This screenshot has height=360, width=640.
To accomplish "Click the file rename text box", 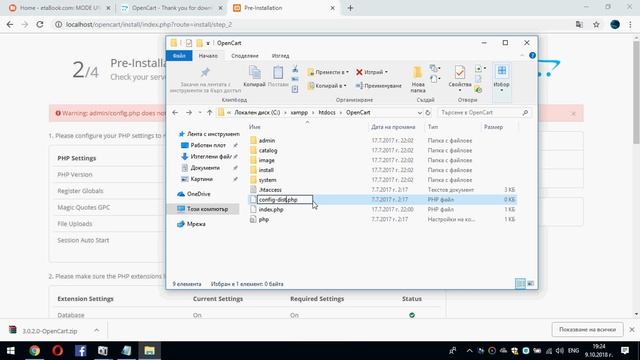I will pos(285,200).
